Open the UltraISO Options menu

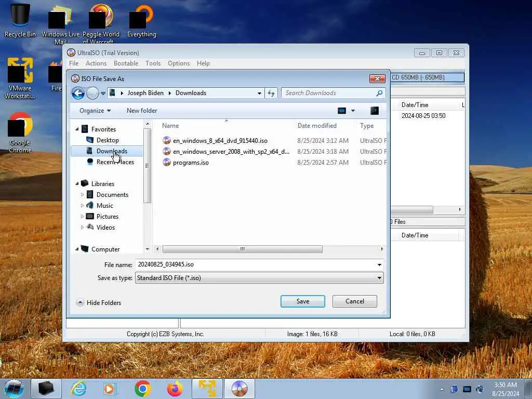click(179, 63)
